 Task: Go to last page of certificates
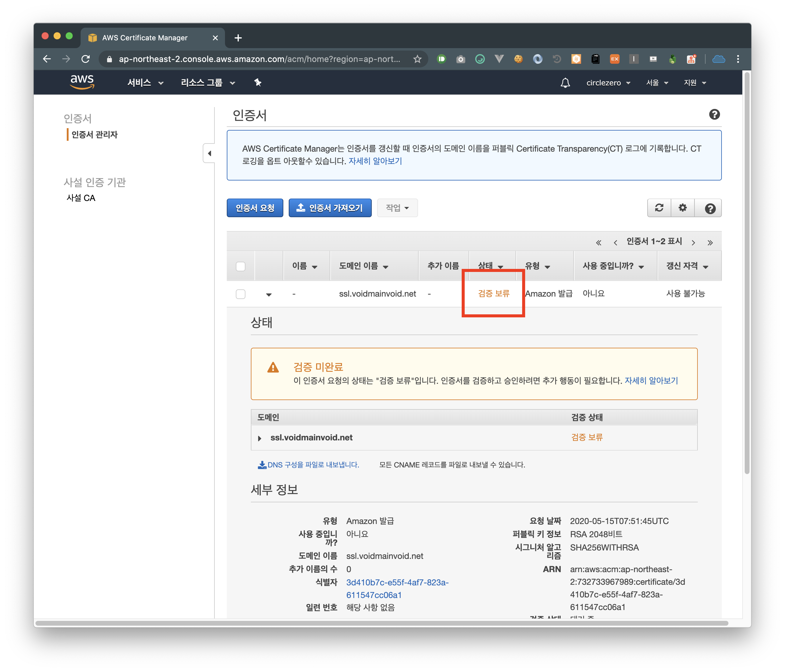point(710,242)
